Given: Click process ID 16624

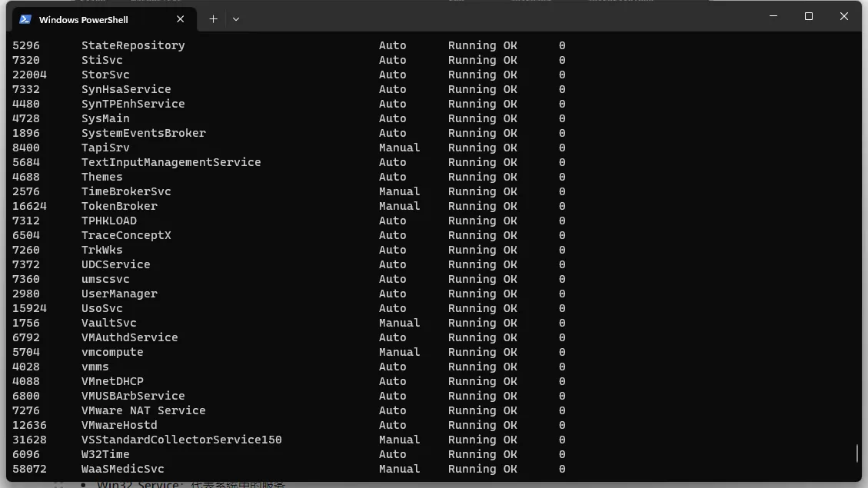Looking at the screenshot, I should click(x=29, y=206).
